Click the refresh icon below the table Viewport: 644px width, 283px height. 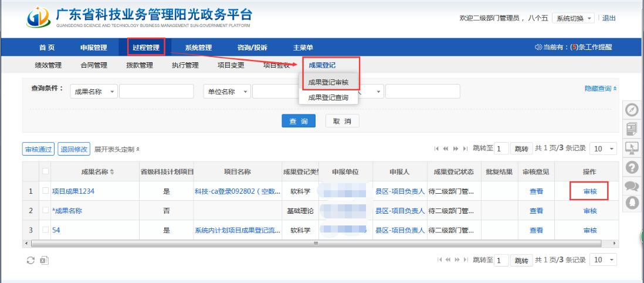pyautogui.click(x=31, y=260)
